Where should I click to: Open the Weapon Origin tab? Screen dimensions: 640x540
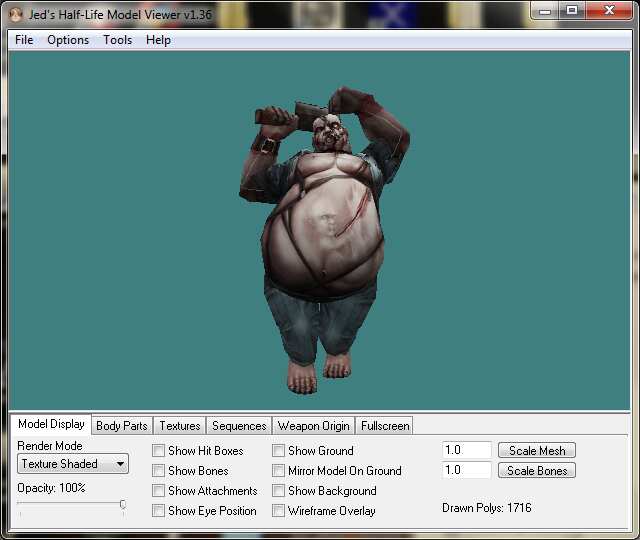[x=313, y=426]
